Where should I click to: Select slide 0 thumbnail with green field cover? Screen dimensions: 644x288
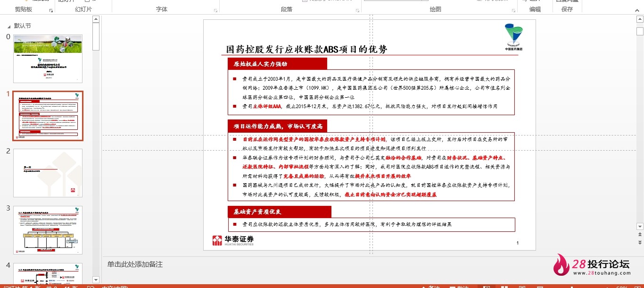click(48, 59)
